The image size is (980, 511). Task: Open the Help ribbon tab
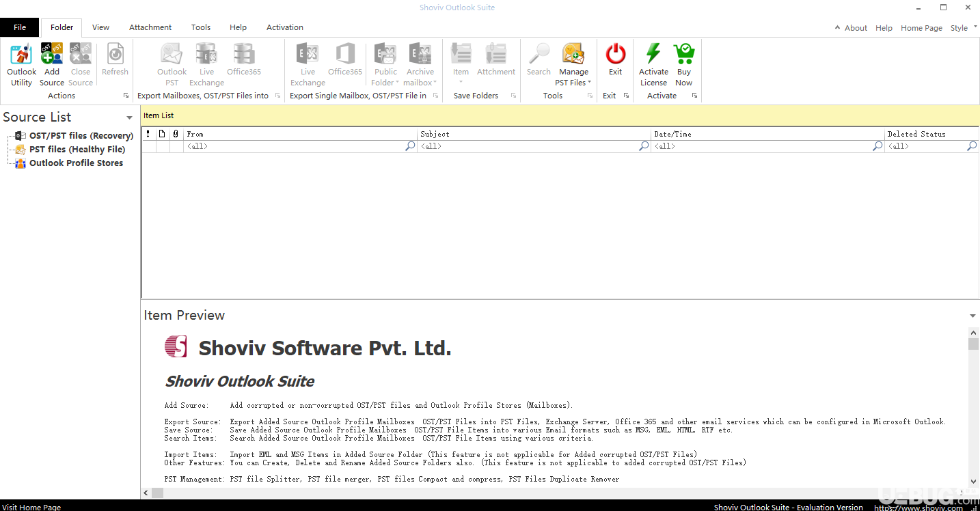238,27
